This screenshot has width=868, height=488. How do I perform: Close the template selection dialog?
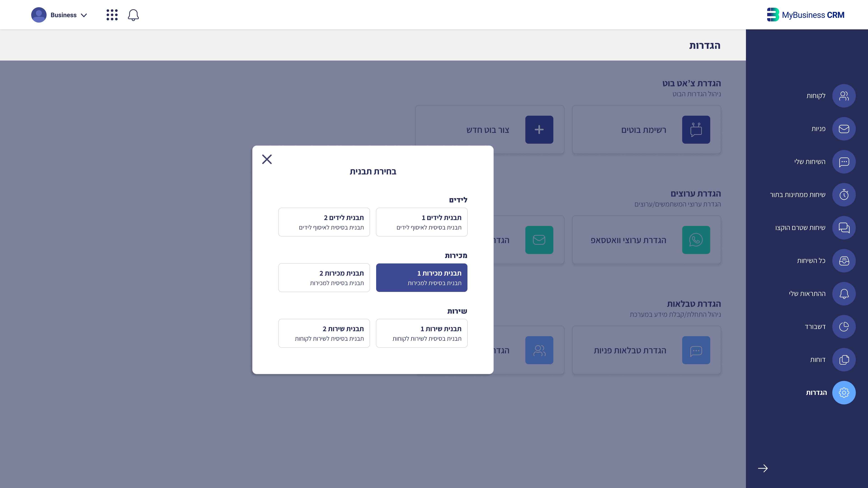(267, 159)
